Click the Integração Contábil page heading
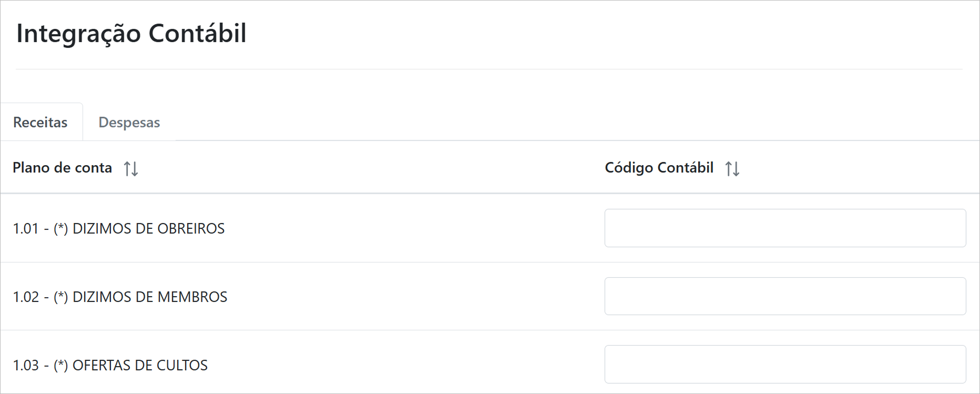The height and width of the screenshot is (394, 980). click(x=131, y=33)
